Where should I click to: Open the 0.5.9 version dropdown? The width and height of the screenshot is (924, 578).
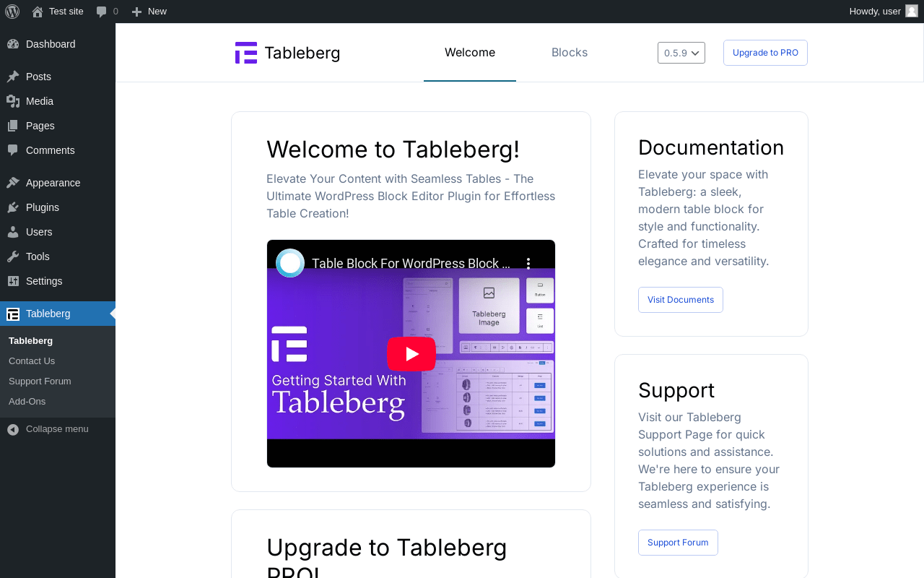[x=681, y=53]
